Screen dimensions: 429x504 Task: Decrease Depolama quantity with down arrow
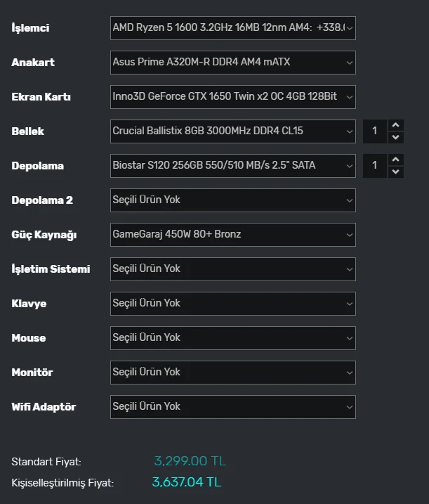(x=396, y=172)
